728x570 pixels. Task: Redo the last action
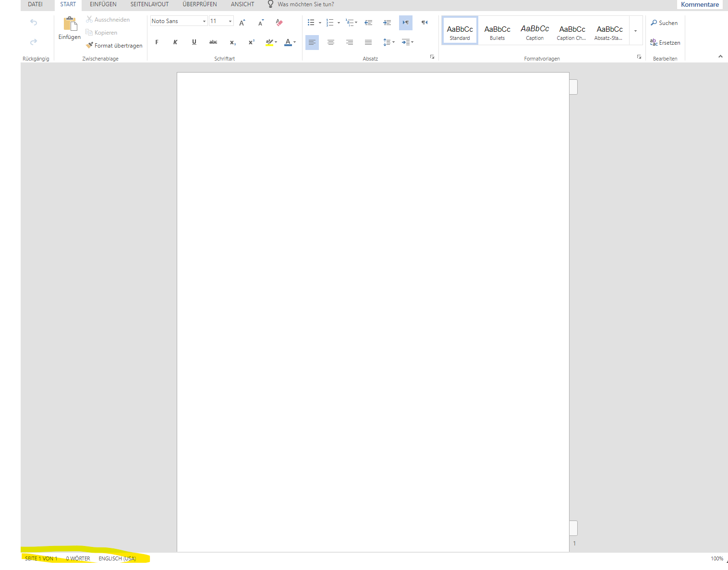coord(34,42)
